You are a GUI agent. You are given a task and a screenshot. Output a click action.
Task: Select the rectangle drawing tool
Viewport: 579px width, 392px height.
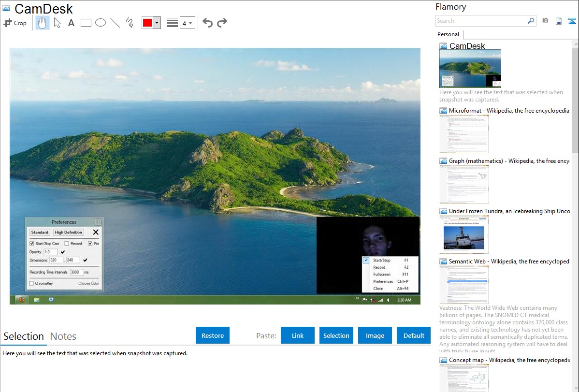point(86,23)
